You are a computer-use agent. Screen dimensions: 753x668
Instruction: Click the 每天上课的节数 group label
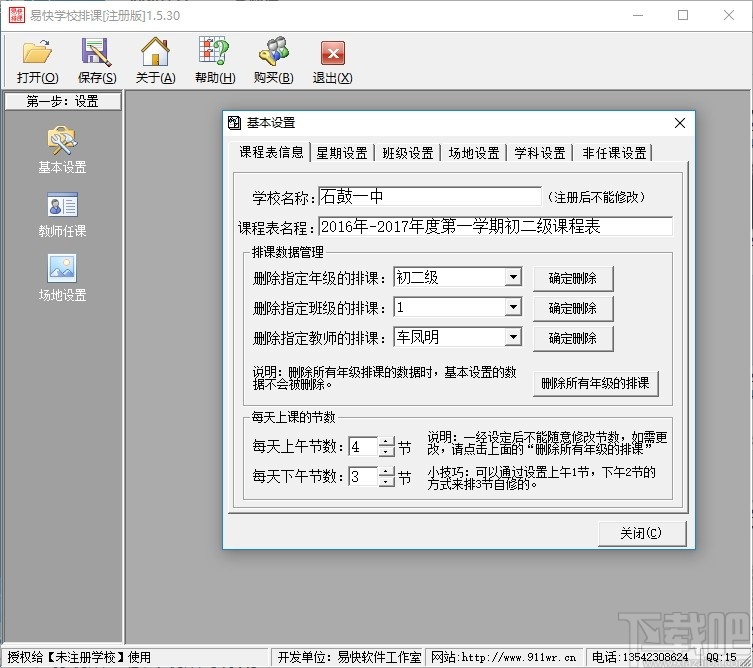(293, 417)
